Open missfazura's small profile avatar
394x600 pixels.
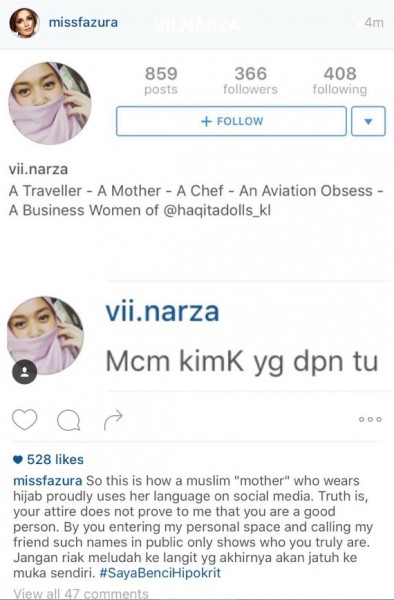tap(24, 23)
